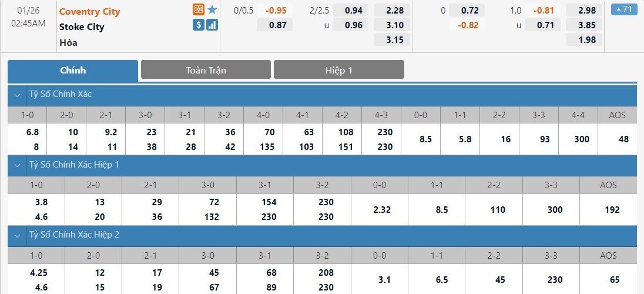Click the dollar sign icon beside Stoke City
Viewport: 644px width, 294px height.
(x=199, y=25)
